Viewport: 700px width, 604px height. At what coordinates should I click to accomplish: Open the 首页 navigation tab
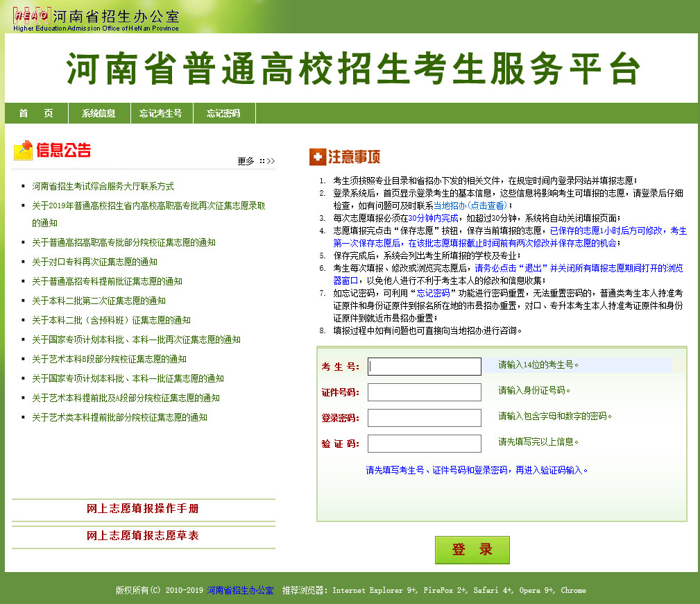click(x=36, y=113)
